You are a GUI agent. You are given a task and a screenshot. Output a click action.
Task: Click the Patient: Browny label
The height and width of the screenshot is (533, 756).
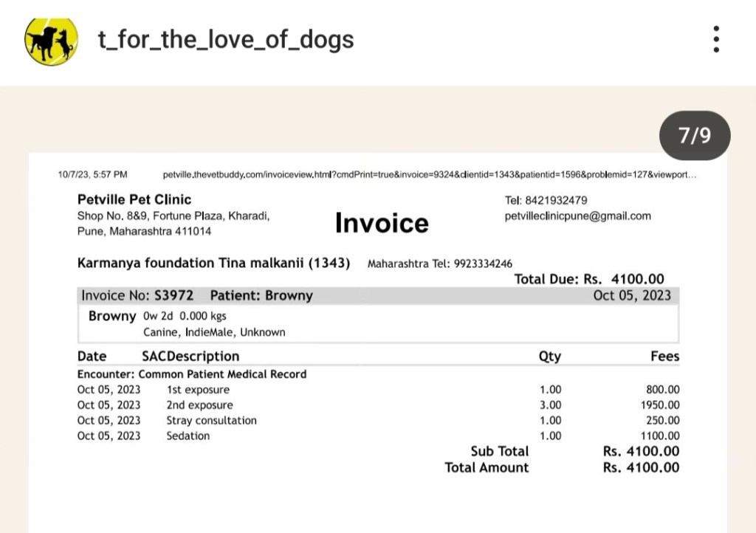click(x=261, y=295)
